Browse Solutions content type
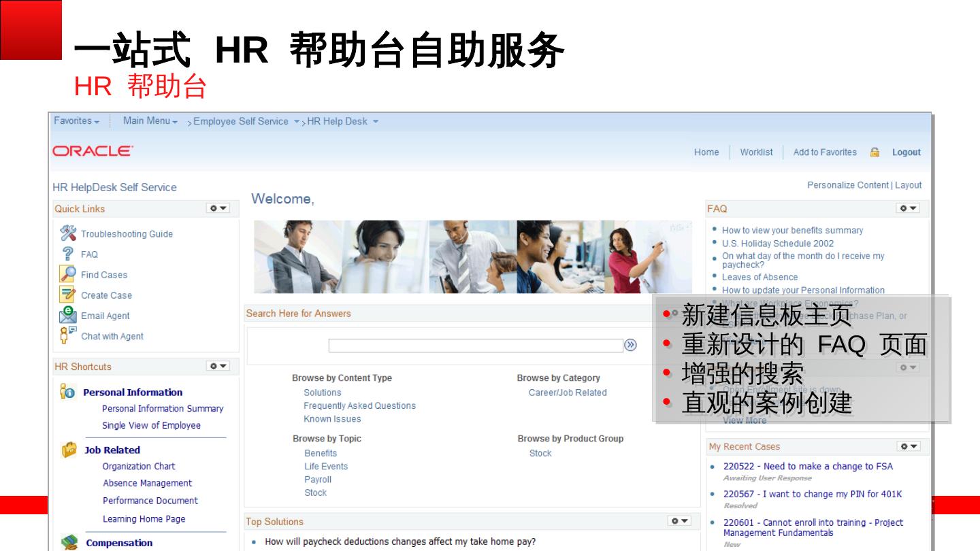Image resolution: width=980 pixels, height=551 pixels. point(323,393)
